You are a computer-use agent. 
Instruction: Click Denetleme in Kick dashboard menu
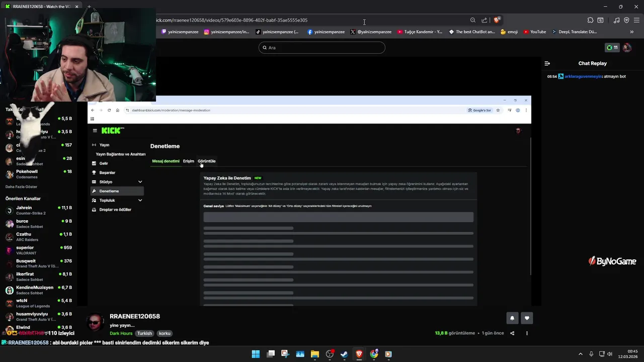coord(117,191)
